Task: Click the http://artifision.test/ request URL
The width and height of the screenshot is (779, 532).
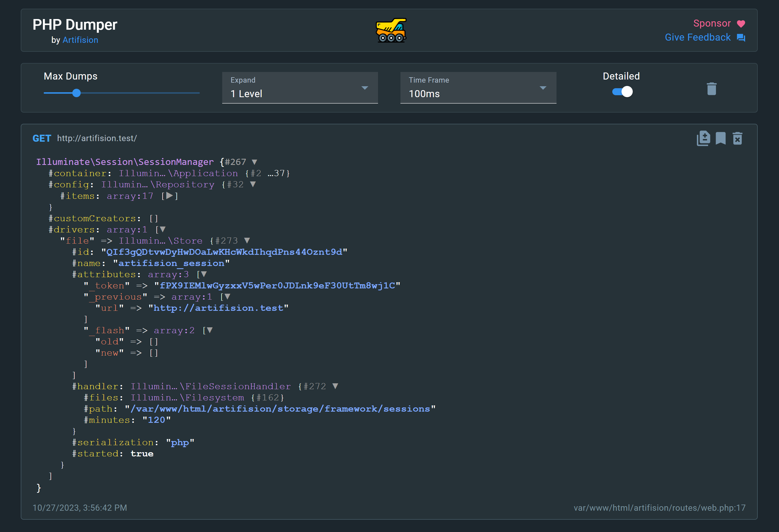Action: 97,138
